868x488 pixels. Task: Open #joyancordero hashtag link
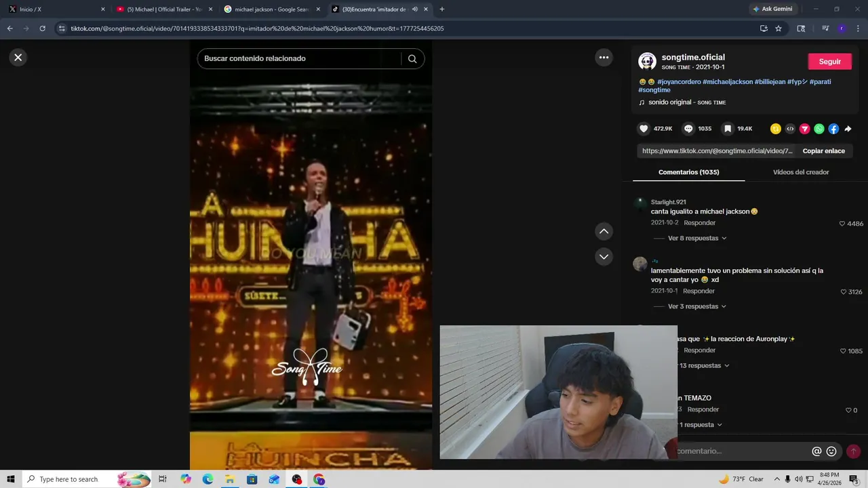point(679,82)
